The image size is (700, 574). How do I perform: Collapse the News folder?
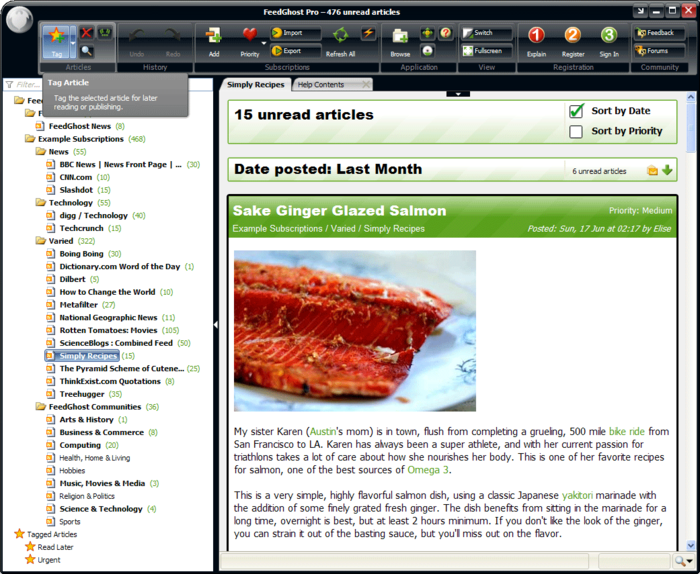41,152
